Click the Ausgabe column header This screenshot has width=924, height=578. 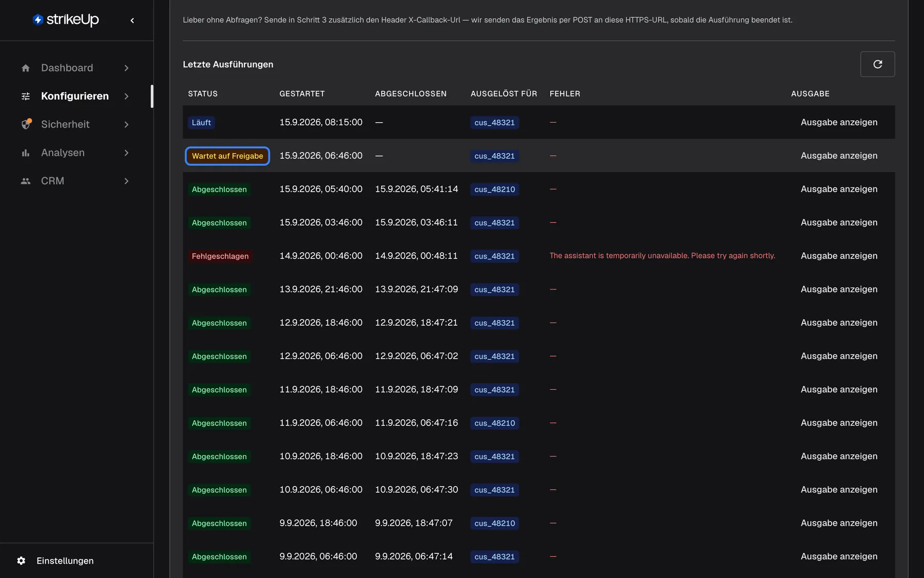[x=810, y=94]
